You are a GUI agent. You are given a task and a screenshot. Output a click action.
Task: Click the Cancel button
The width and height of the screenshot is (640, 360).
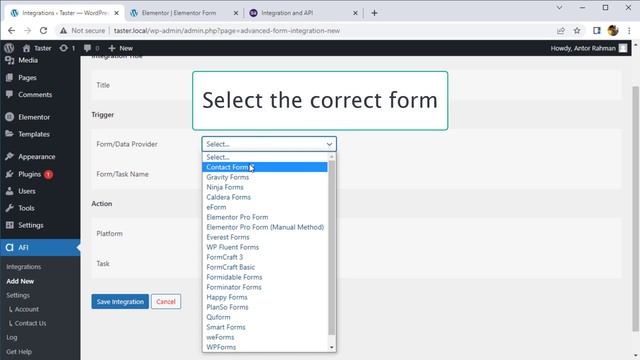click(166, 302)
